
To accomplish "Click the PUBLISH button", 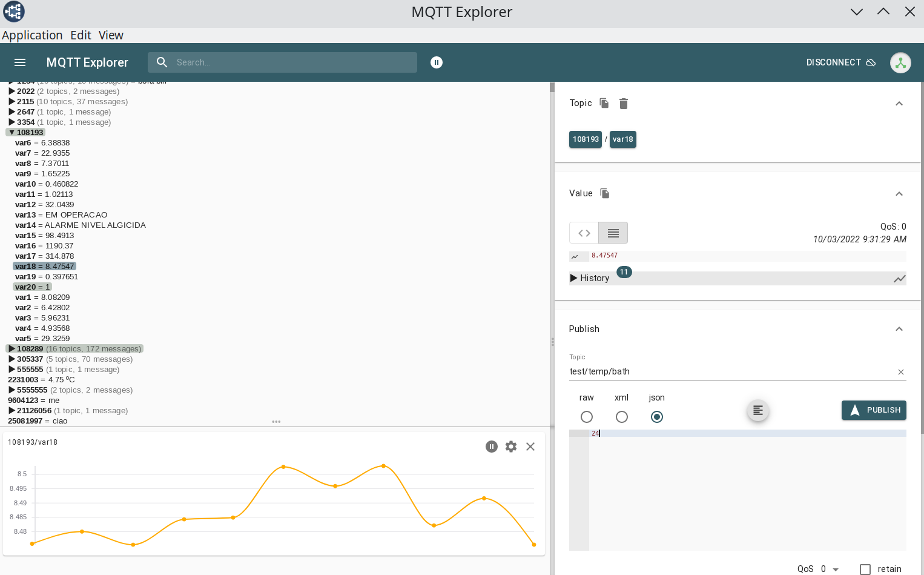I will click(874, 410).
